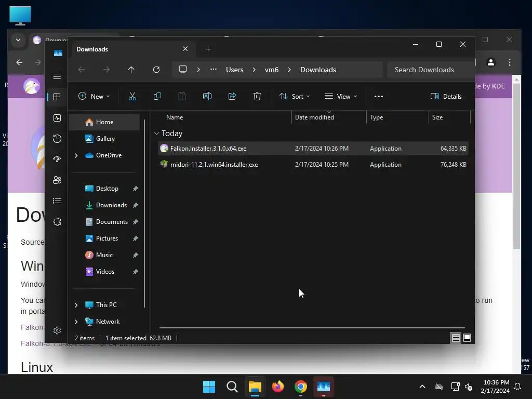Image resolution: width=532 pixels, height=399 pixels.
Task: Open pinned Videos folder
Action: coord(104,271)
